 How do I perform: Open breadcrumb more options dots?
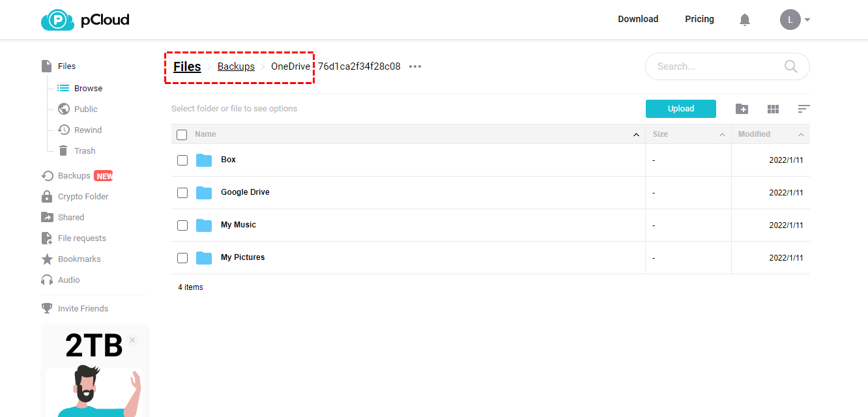[415, 66]
